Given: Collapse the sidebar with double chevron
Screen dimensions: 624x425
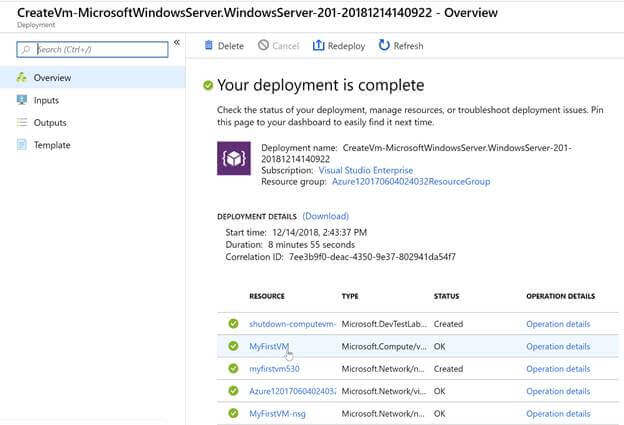Looking at the screenshot, I should coord(177,43).
